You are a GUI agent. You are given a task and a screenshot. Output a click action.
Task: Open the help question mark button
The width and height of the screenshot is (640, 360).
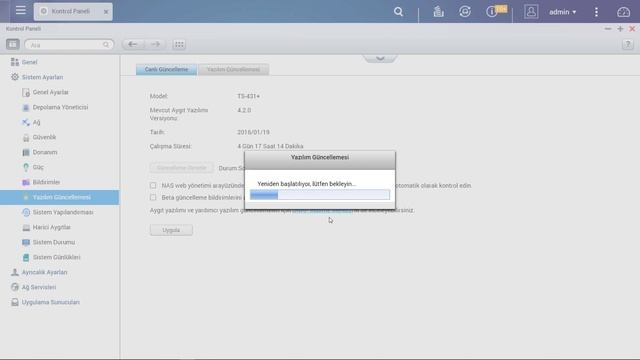pos(627,44)
